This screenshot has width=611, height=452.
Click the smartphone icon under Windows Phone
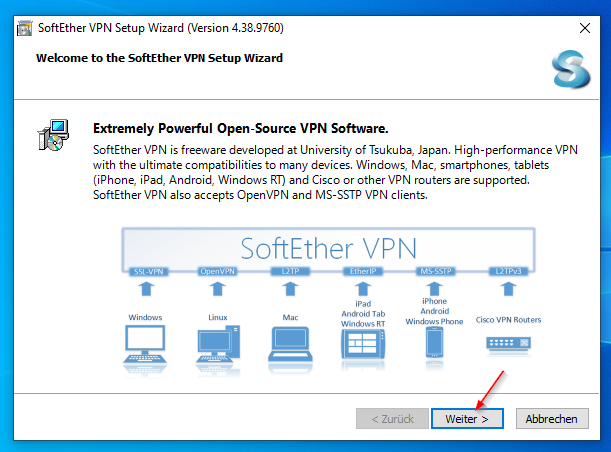434,343
